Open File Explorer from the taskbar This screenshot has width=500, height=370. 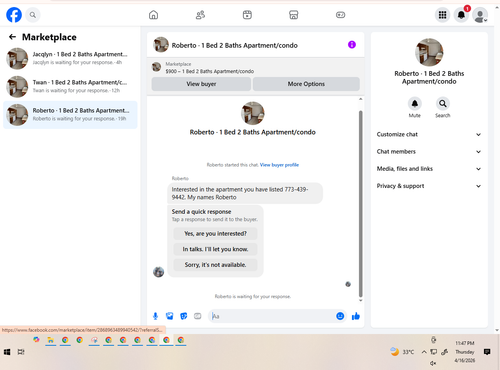pyautogui.click(x=50, y=340)
